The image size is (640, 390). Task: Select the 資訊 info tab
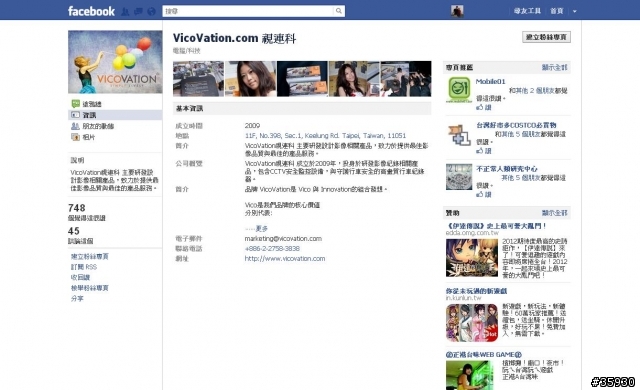coord(89,115)
